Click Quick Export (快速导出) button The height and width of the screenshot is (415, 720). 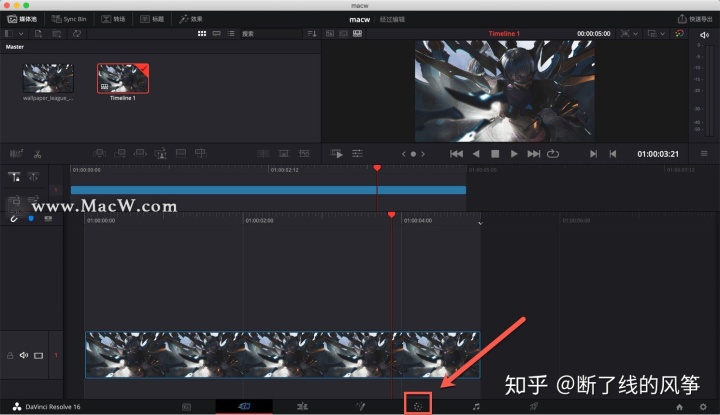pyautogui.click(x=695, y=19)
